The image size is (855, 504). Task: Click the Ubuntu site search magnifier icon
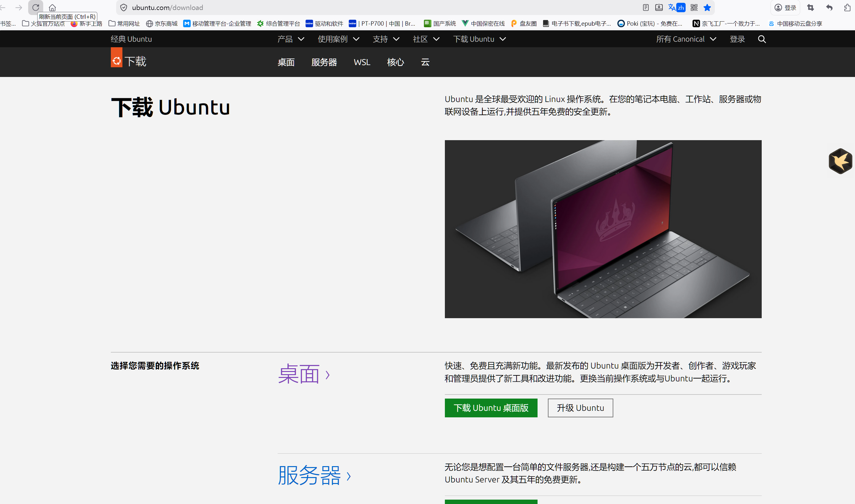[x=762, y=39]
